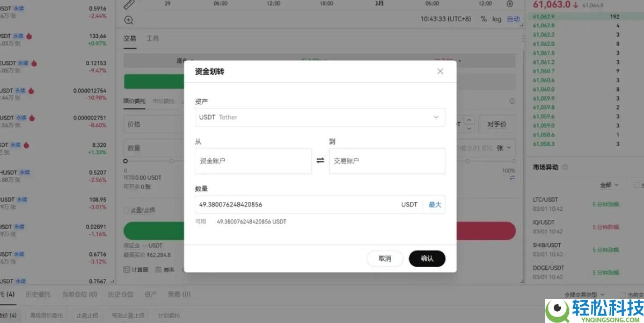This screenshot has height=323, width=644.
Task: Open the 全部 filter in 市场异动
Action: point(609,185)
